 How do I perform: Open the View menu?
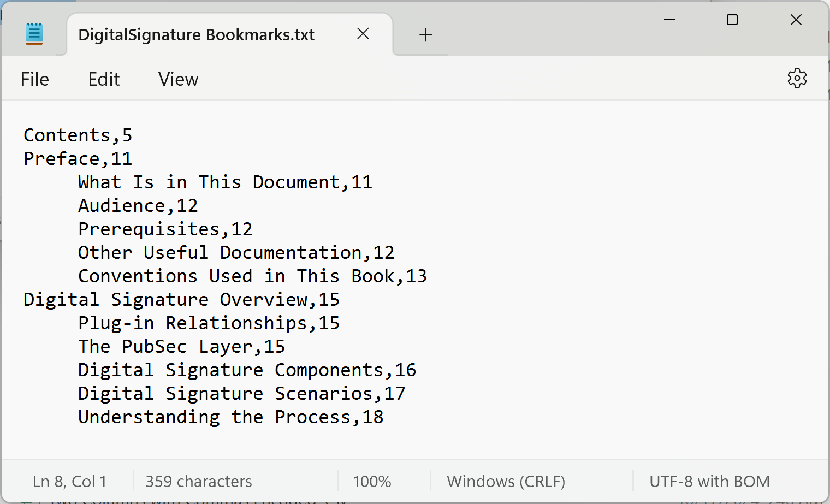[178, 79]
